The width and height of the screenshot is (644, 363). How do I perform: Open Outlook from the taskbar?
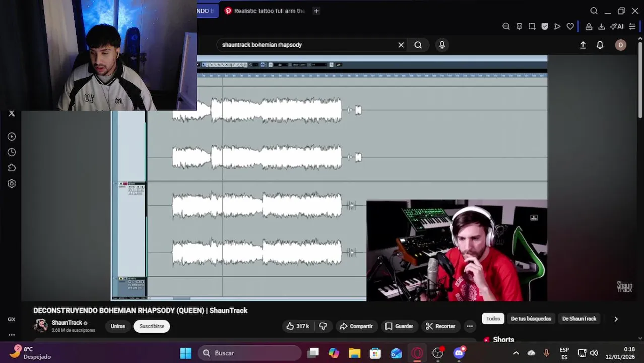(396, 353)
